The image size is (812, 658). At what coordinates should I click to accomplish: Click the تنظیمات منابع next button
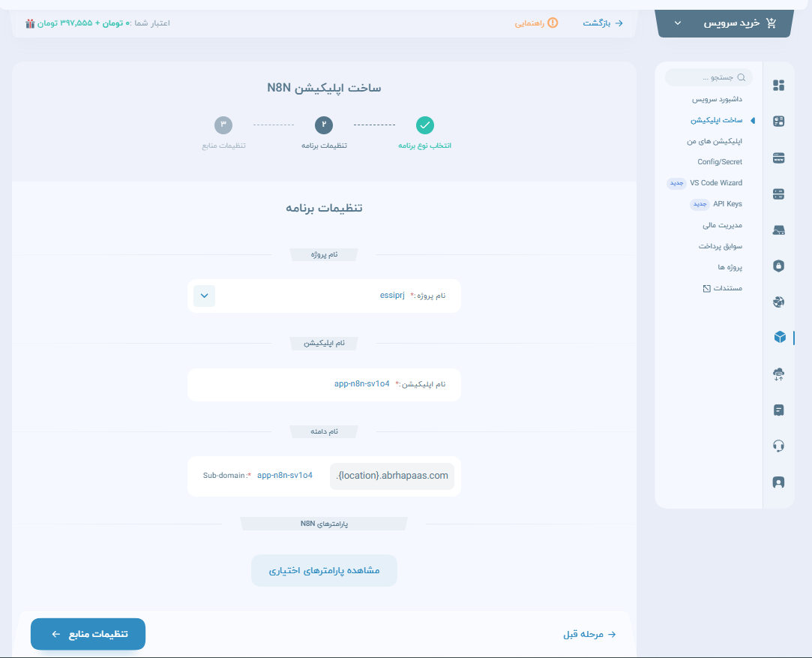[88, 634]
